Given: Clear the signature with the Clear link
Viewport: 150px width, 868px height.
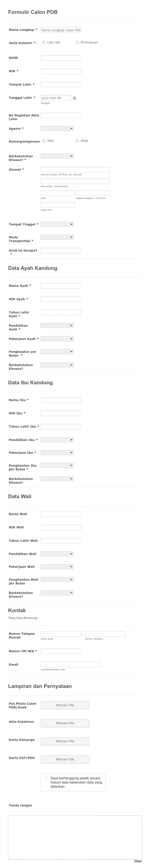Looking at the screenshot, I should click(x=138, y=861).
